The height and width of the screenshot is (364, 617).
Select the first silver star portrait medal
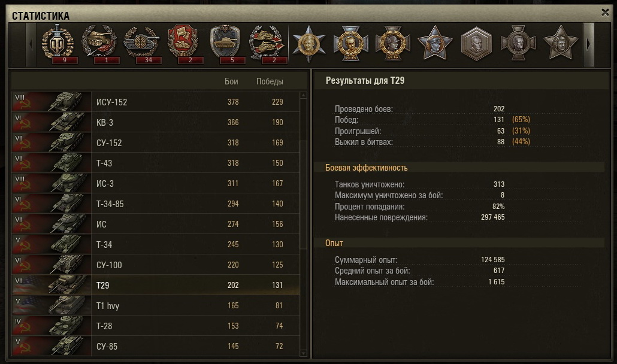pos(309,44)
